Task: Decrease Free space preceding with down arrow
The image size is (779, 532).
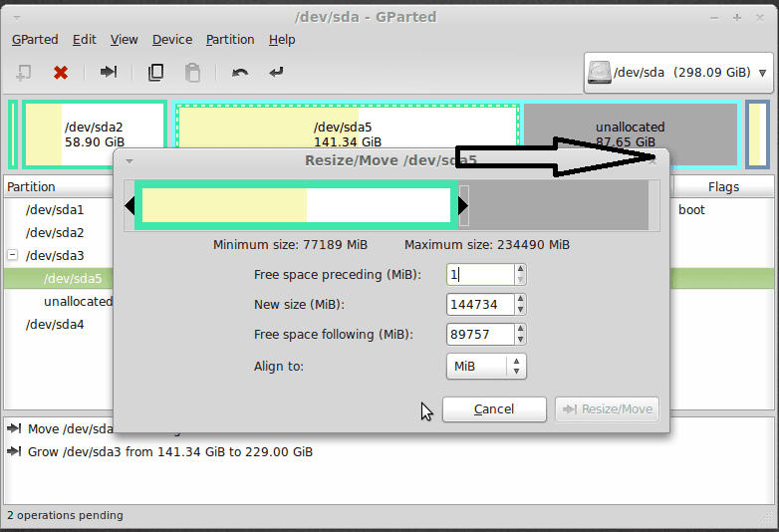Action: 520,280
